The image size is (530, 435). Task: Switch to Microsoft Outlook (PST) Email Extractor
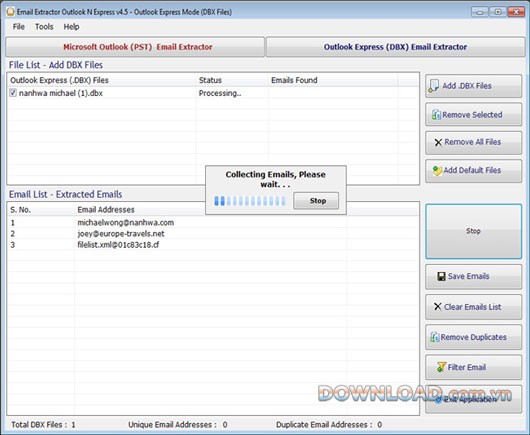pyautogui.click(x=135, y=47)
